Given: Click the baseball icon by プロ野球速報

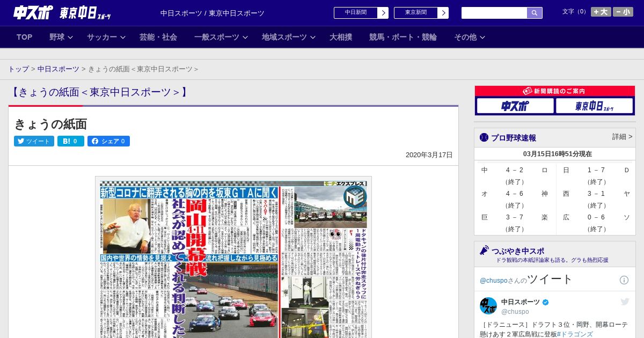Looking at the screenshot, I should tap(484, 137).
